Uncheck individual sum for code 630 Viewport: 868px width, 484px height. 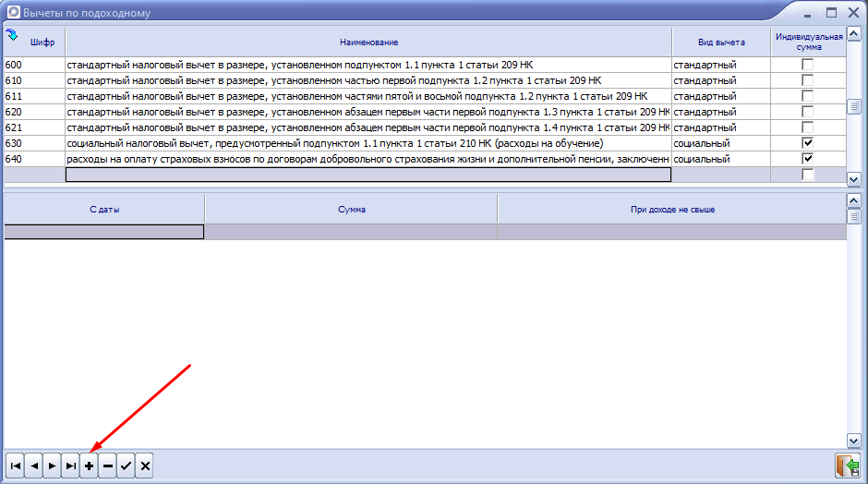(x=808, y=143)
